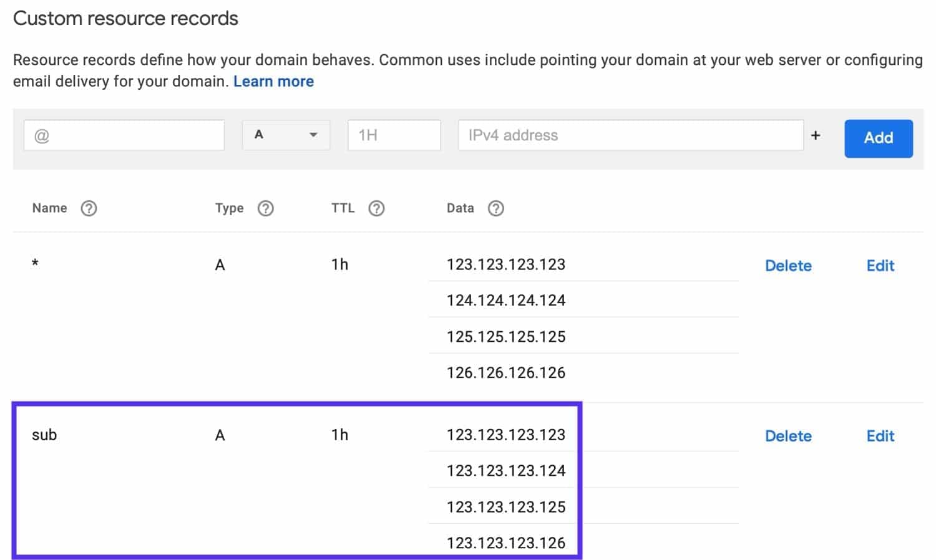
Task: Edit the sub A record
Action: (880, 435)
